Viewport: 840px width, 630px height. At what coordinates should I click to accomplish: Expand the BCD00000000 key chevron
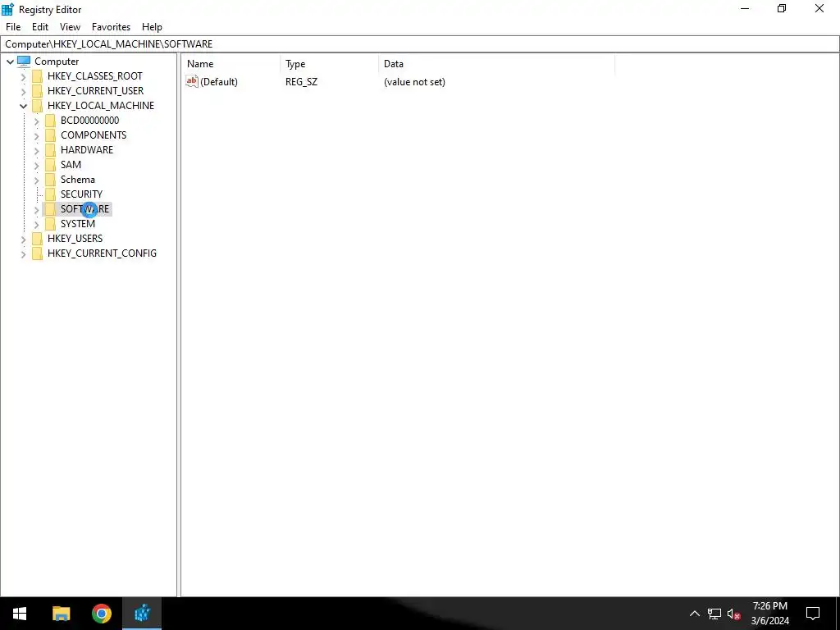point(36,121)
